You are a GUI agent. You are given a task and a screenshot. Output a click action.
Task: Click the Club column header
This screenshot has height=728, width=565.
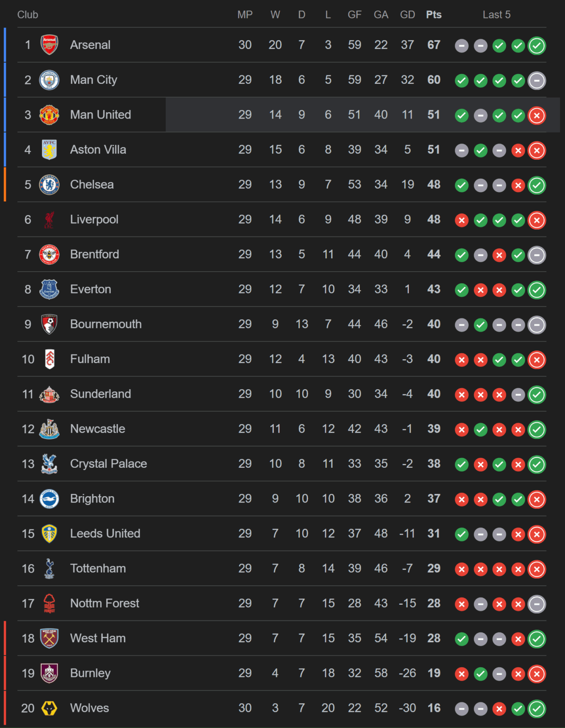[x=28, y=15]
